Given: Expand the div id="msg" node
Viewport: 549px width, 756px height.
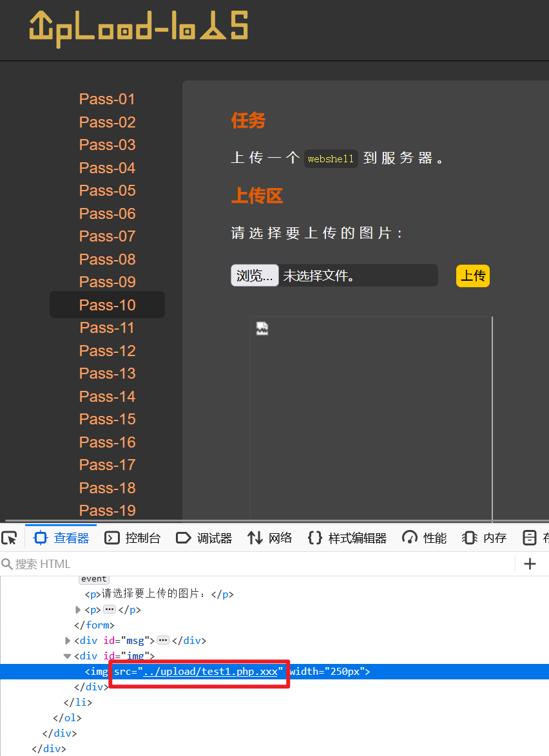Looking at the screenshot, I should pyautogui.click(x=68, y=641).
